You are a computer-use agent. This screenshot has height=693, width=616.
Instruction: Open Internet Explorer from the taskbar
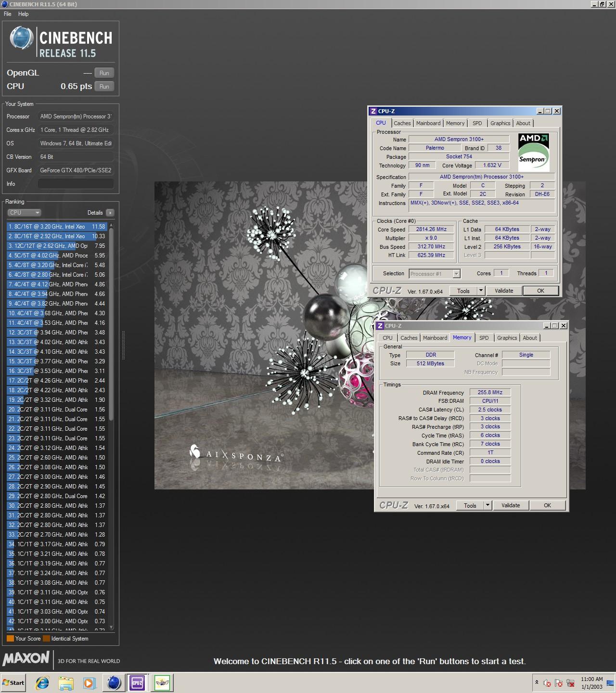[x=42, y=682]
